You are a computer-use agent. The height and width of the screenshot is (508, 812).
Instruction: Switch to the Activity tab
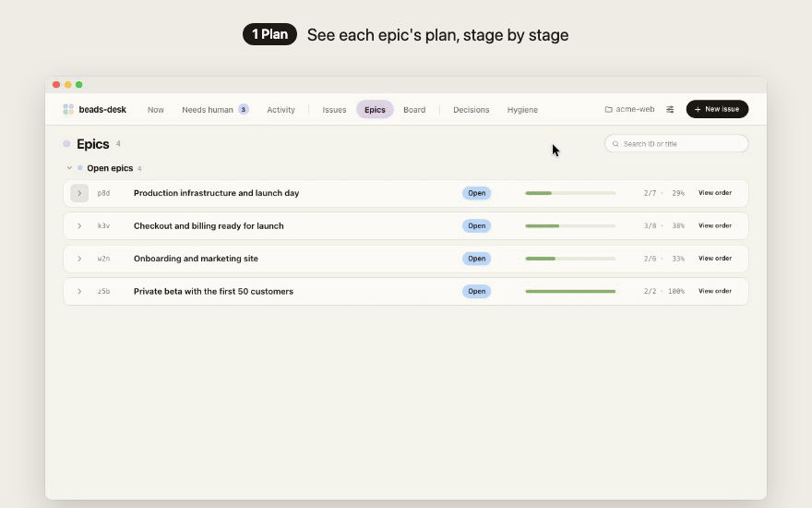point(281,110)
